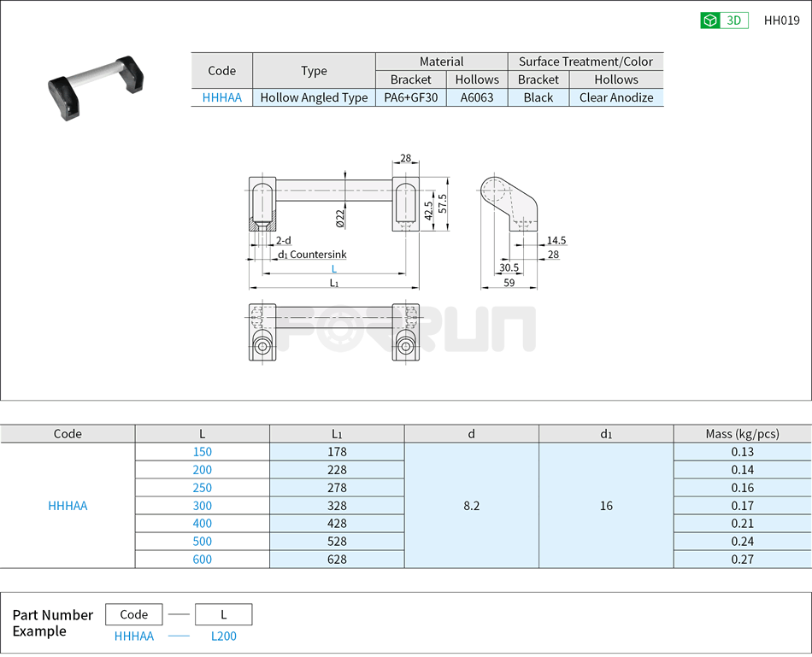
Task: Click the Code field in Part Number Example
Action: [133, 614]
